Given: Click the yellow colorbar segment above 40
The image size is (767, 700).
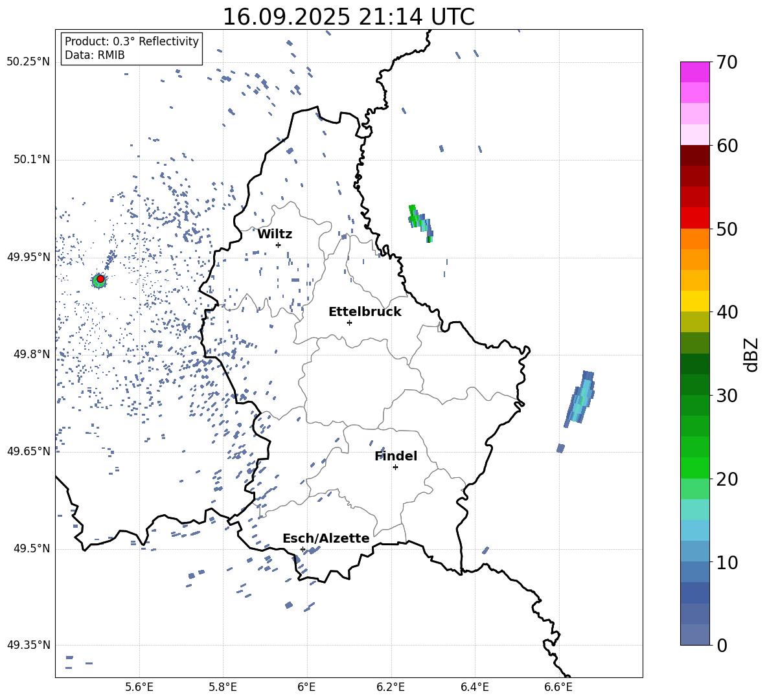Looking at the screenshot, I should [694, 301].
